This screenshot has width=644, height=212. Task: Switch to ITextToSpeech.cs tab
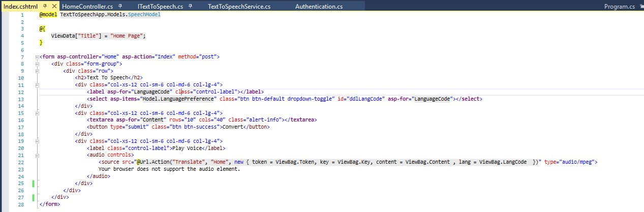[x=160, y=7]
